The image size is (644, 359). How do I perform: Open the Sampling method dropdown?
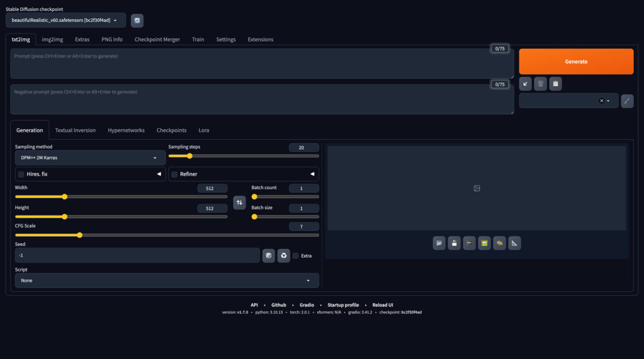(90, 158)
